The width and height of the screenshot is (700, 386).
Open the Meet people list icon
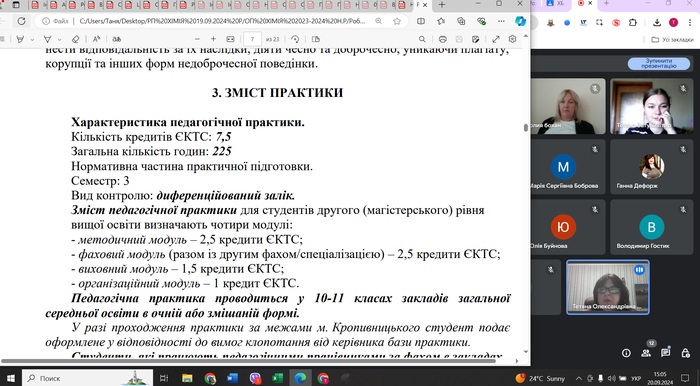coord(646,353)
